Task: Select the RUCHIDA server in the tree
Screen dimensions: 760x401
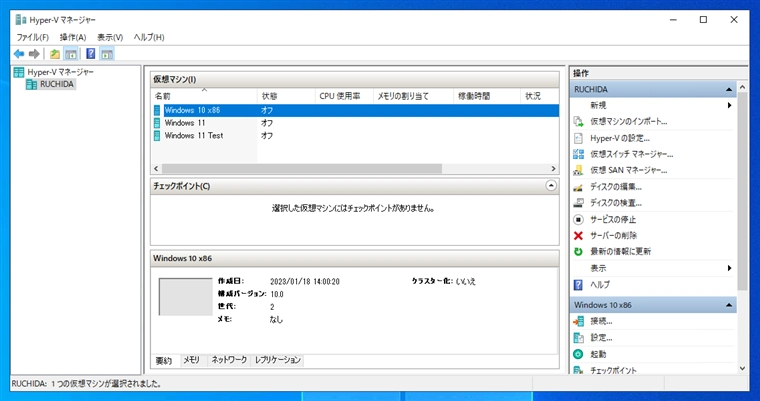Action: coord(57,84)
